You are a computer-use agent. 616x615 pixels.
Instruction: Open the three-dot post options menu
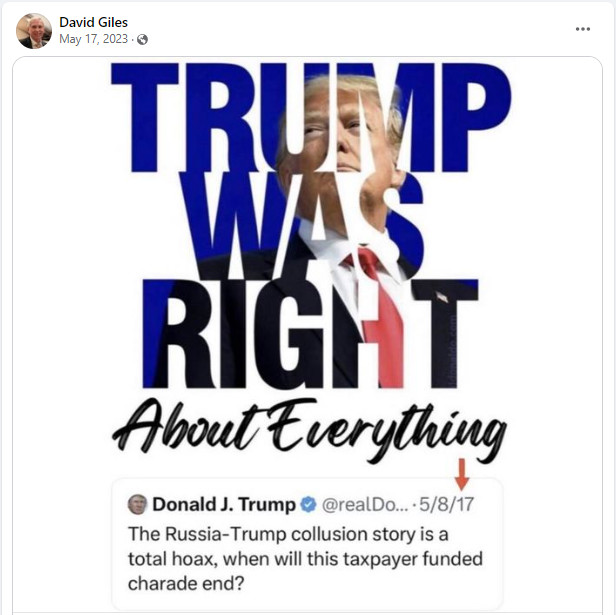(x=583, y=29)
